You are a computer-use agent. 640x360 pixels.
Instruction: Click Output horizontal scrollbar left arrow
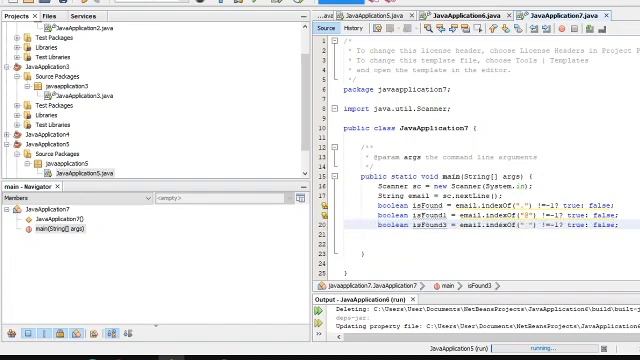click(x=339, y=337)
